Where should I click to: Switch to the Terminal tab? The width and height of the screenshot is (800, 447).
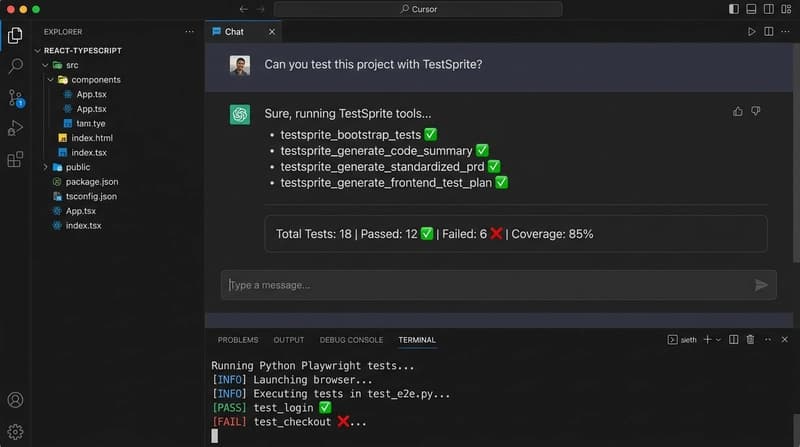(417, 340)
